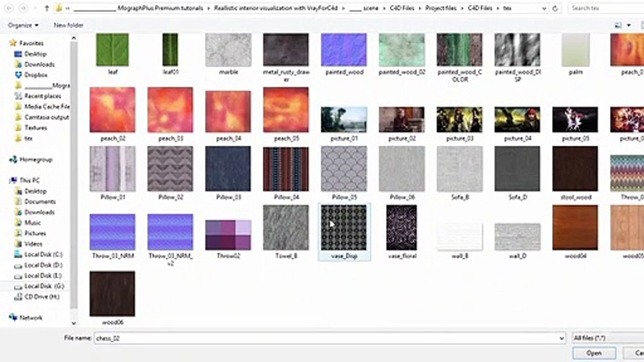The image size is (644, 362).
Task: Click the tex breadcrumb segment
Action: pos(507,9)
